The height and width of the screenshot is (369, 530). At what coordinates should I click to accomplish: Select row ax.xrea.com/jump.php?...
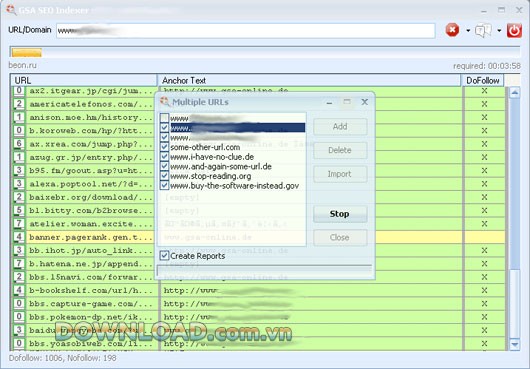click(258, 144)
